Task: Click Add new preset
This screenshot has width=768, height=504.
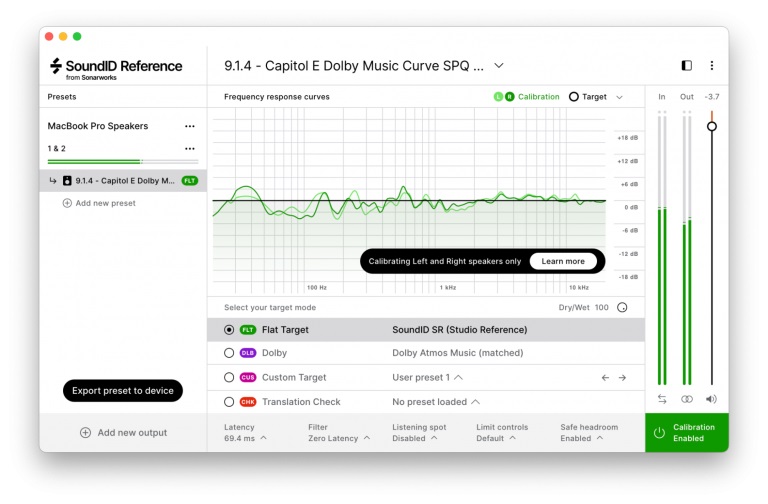Action: pos(105,203)
